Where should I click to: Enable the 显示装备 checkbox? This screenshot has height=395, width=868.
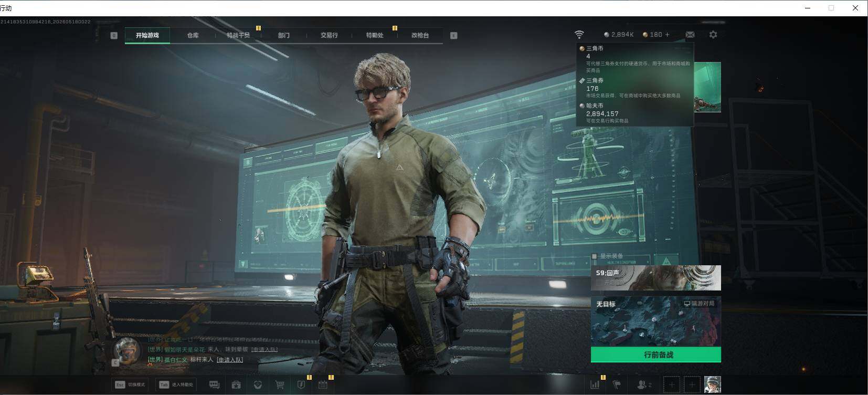595,256
